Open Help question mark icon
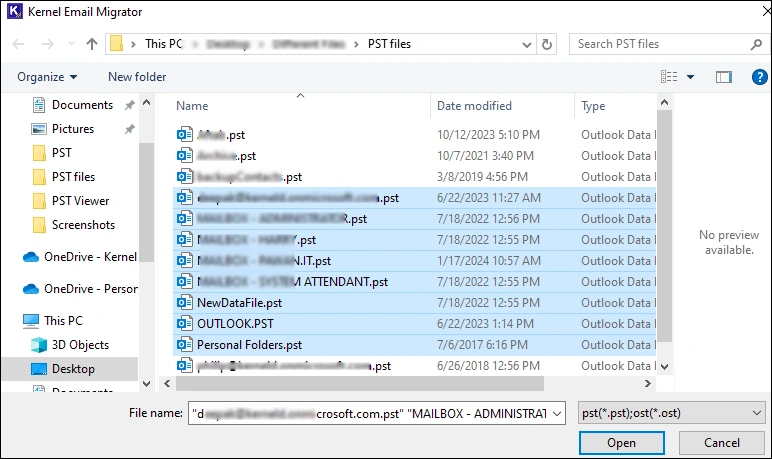This screenshot has height=459, width=772. (x=759, y=77)
